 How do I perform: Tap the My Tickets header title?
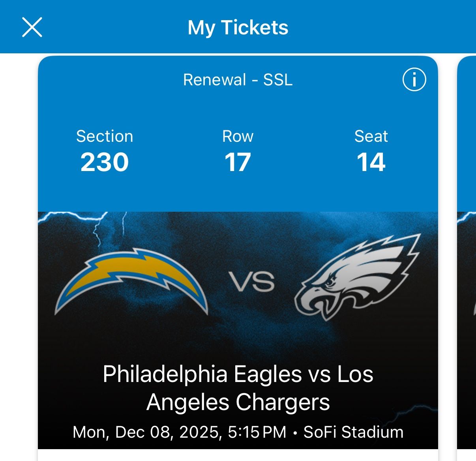click(x=238, y=27)
